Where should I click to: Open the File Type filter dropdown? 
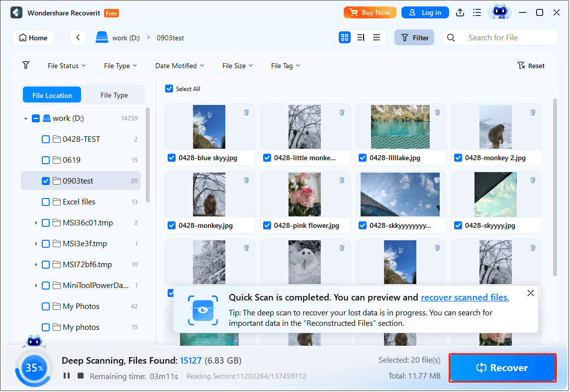click(x=120, y=66)
